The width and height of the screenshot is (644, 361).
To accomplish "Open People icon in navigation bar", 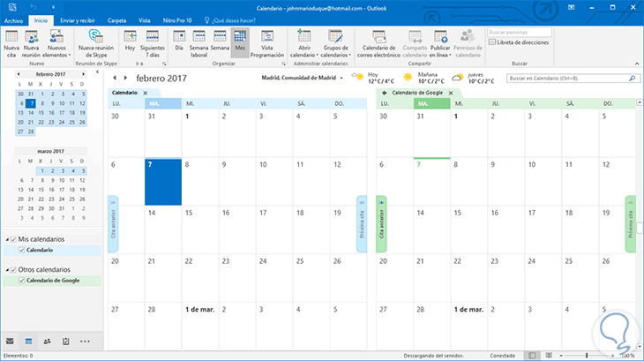I will click(x=48, y=342).
